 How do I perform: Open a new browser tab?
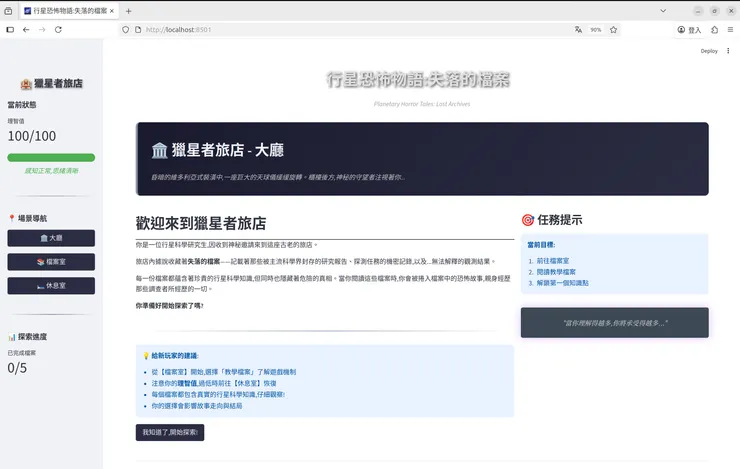128,11
